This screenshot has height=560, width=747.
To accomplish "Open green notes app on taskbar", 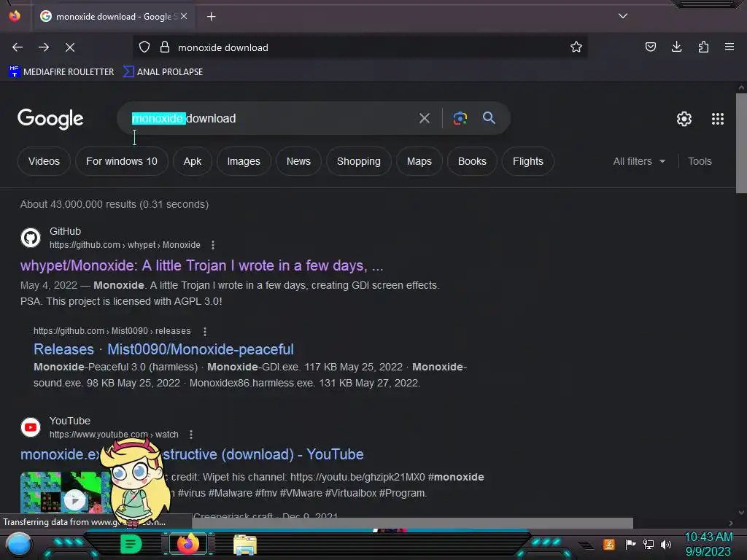I will coord(131,544).
